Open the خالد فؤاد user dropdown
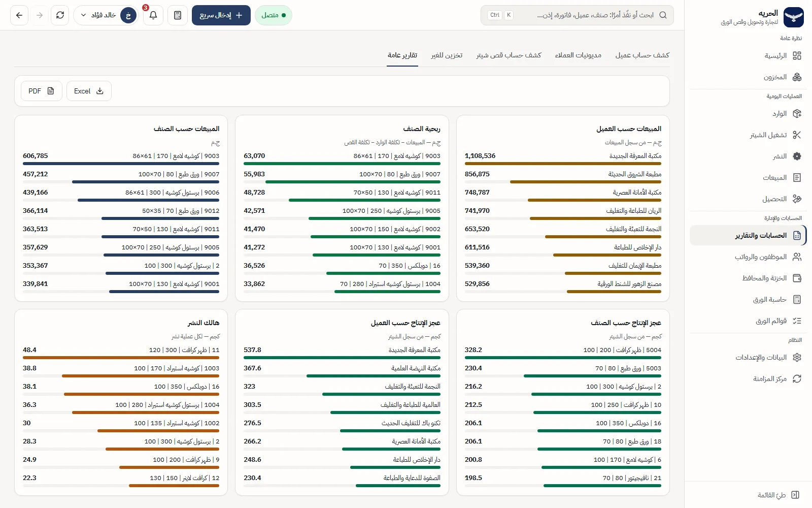Image resolution: width=812 pixels, height=508 pixels. (x=106, y=15)
